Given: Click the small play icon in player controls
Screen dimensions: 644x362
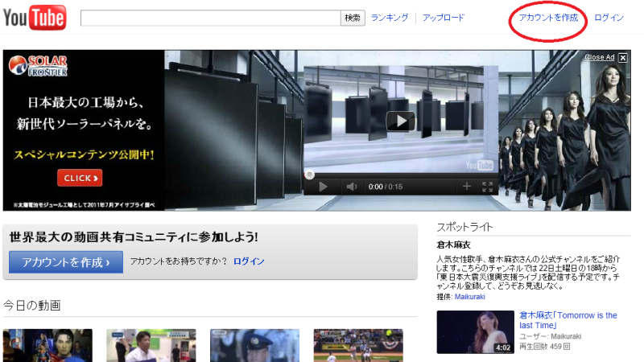Looking at the screenshot, I should (323, 187).
